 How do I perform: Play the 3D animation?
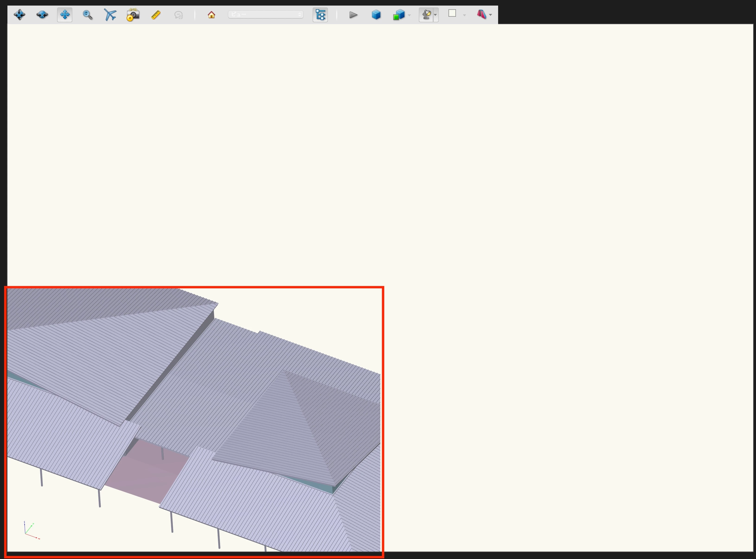[x=353, y=15]
